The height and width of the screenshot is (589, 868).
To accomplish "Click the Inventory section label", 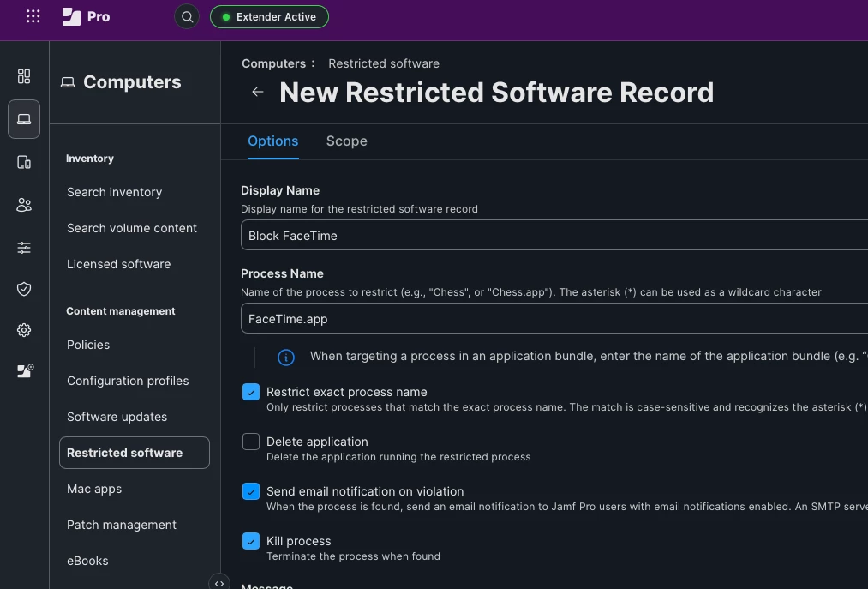I will pyautogui.click(x=90, y=159).
